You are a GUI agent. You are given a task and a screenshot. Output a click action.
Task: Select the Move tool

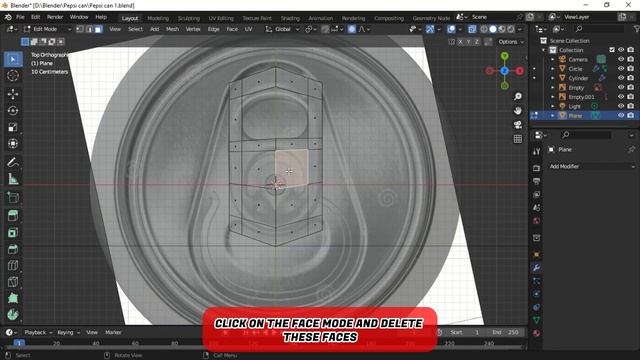[x=13, y=94]
